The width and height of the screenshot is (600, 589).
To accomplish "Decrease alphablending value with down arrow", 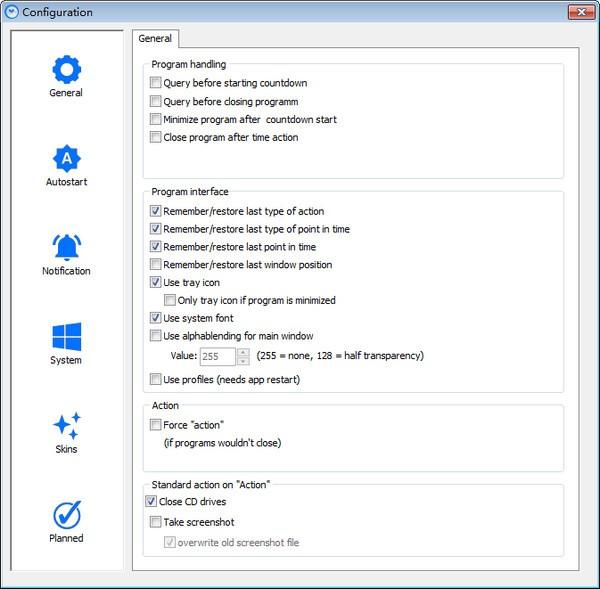I will [243, 361].
